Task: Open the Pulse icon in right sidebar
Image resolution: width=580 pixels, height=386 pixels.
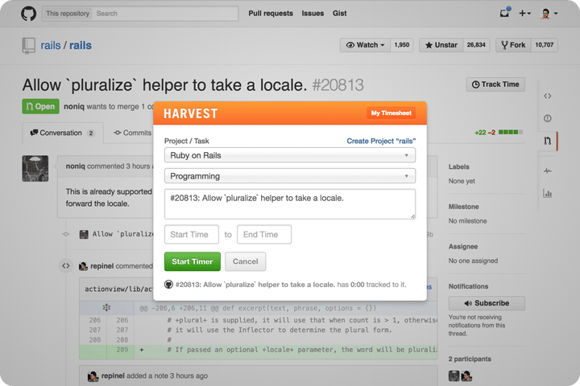Action: (x=547, y=170)
